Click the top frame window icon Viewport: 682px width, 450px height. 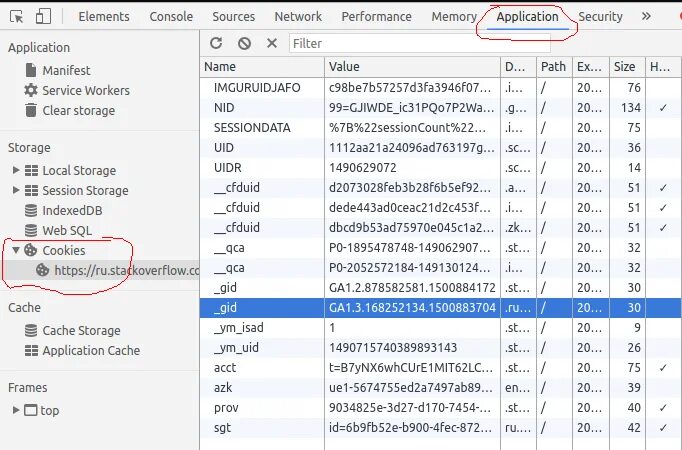[x=30, y=410]
